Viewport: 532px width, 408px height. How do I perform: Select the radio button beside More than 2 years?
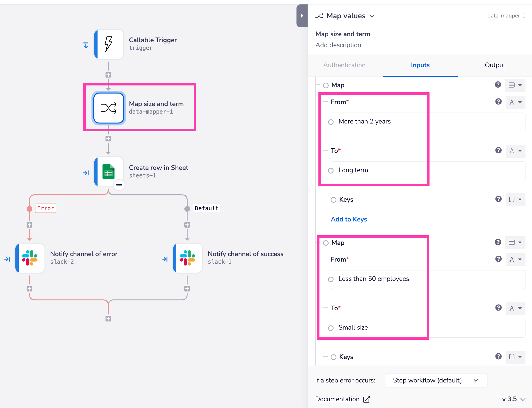point(331,122)
